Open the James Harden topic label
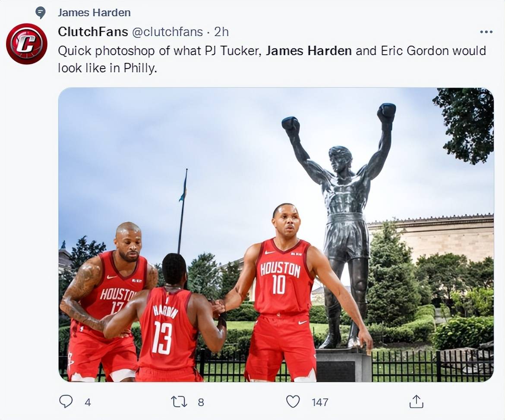This screenshot has width=505, height=420. [94, 13]
